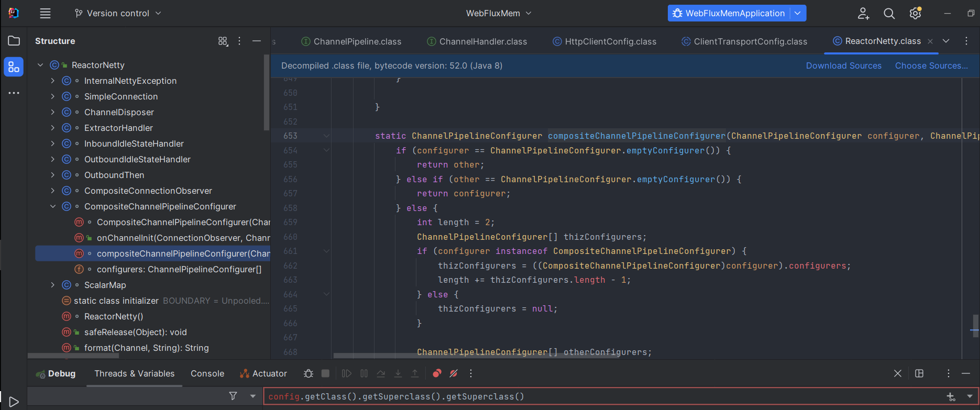Image resolution: width=980 pixels, height=410 pixels.
Task: Click Pause Program button
Action: (364, 373)
